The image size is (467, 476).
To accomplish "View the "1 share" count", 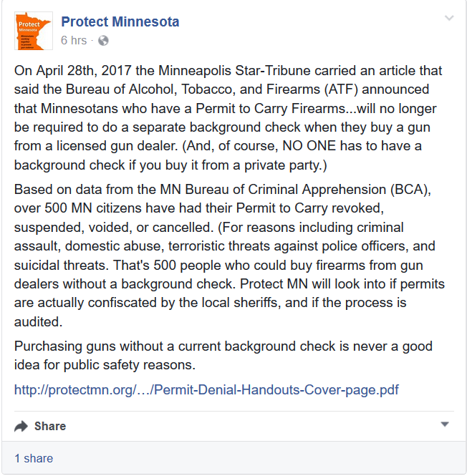I will pos(34,458).
